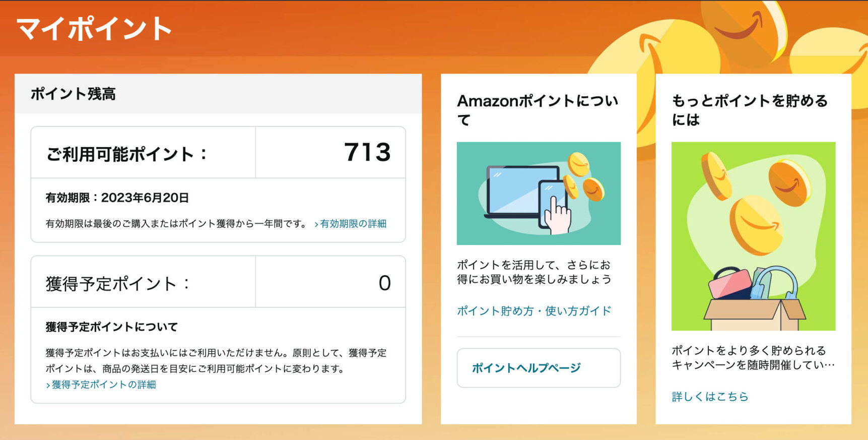Follow the 詳しくはこちら link
The height and width of the screenshot is (440, 868).
710,397
